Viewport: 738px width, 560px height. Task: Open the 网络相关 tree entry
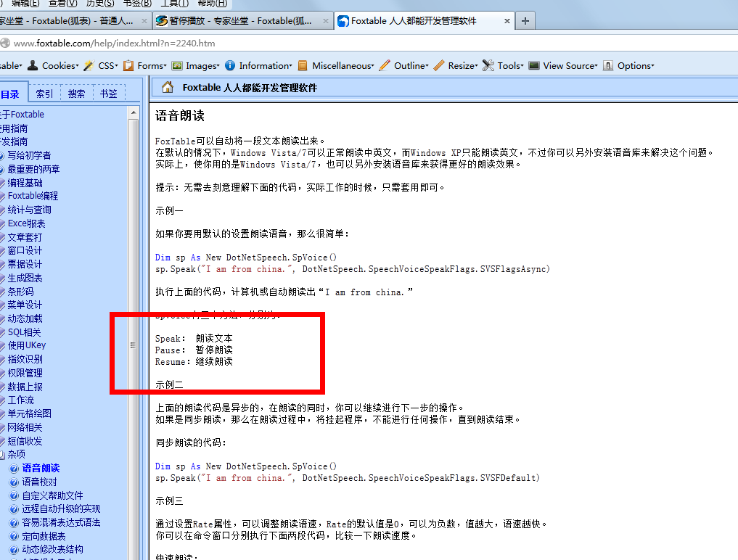[x=25, y=427]
